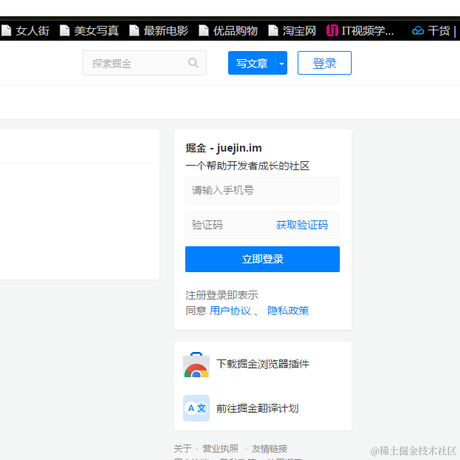Click the 登录 button in header
460x460 pixels.
click(324, 63)
